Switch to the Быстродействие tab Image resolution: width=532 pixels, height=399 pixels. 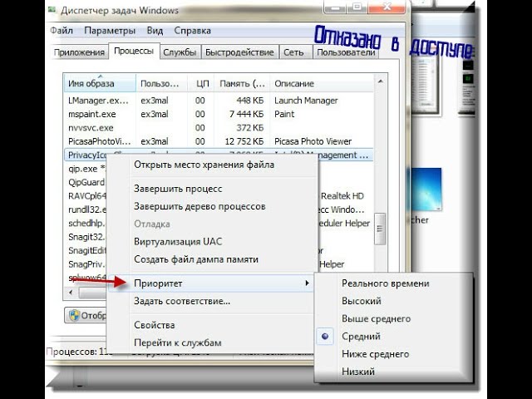click(239, 52)
